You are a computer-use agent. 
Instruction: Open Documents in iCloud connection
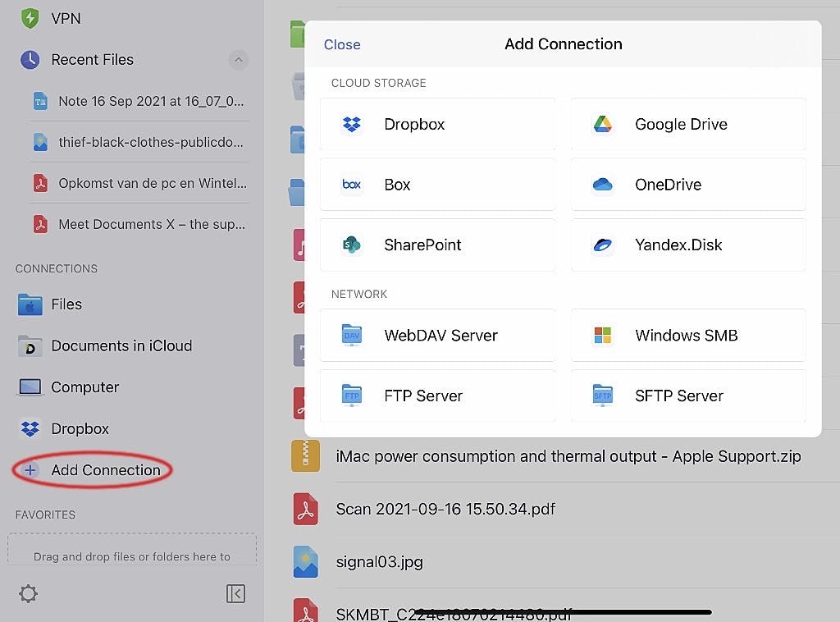tap(121, 345)
